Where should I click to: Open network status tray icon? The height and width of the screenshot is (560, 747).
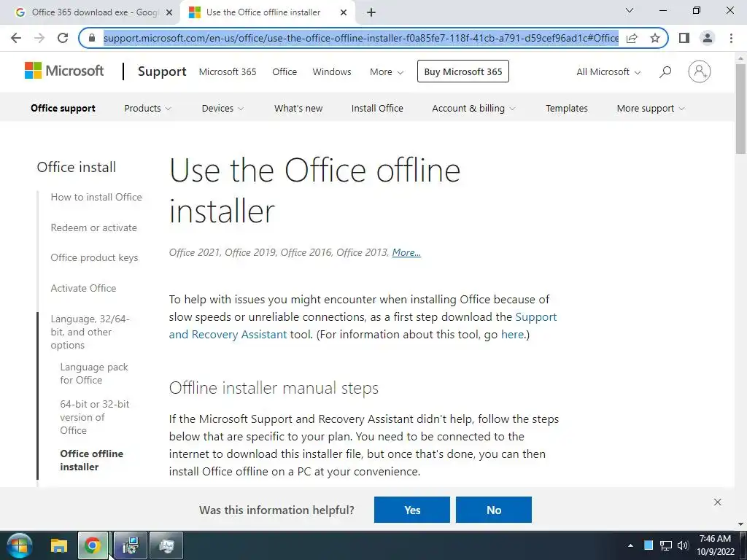665,545
